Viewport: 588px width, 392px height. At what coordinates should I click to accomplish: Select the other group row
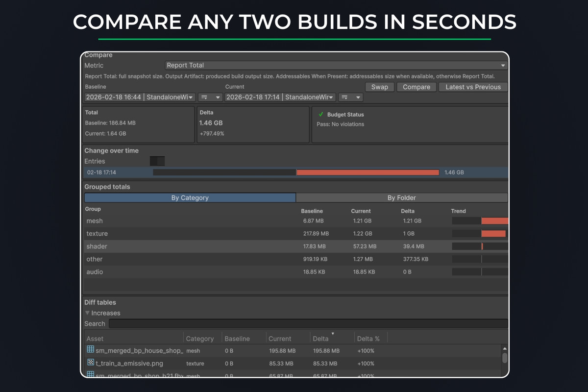click(x=296, y=259)
